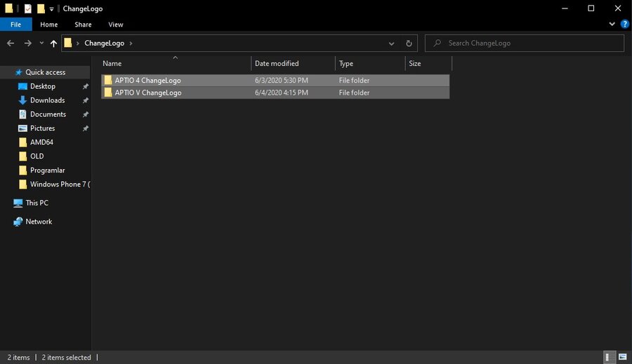Open the Help question mark button
The width and height of the screenshot is (632, 364).
click(x=625, y=24)
